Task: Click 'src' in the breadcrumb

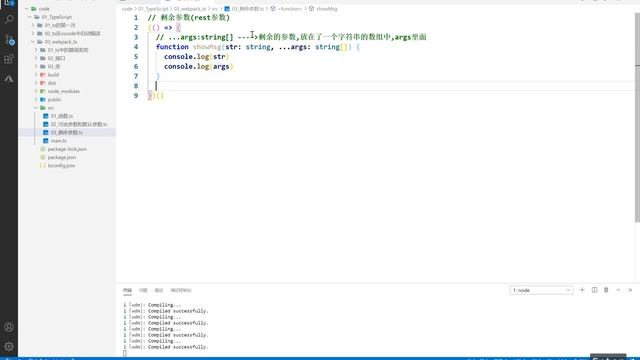Action: click(214, 9)
